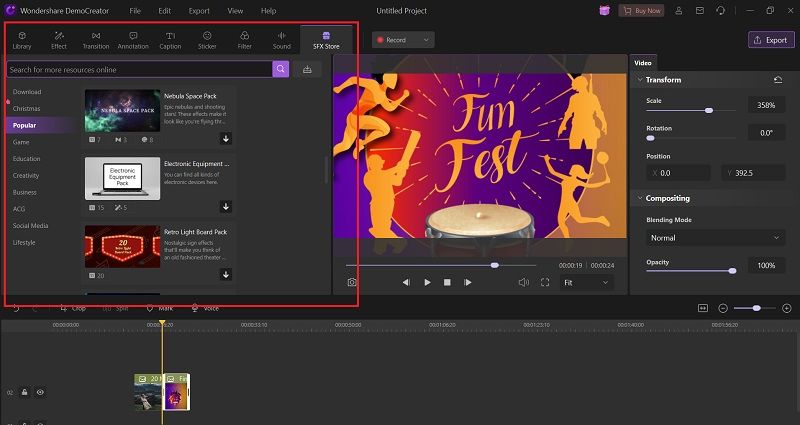
Task: Click the preview playback progress bar
Action: [x=441, y=265]
